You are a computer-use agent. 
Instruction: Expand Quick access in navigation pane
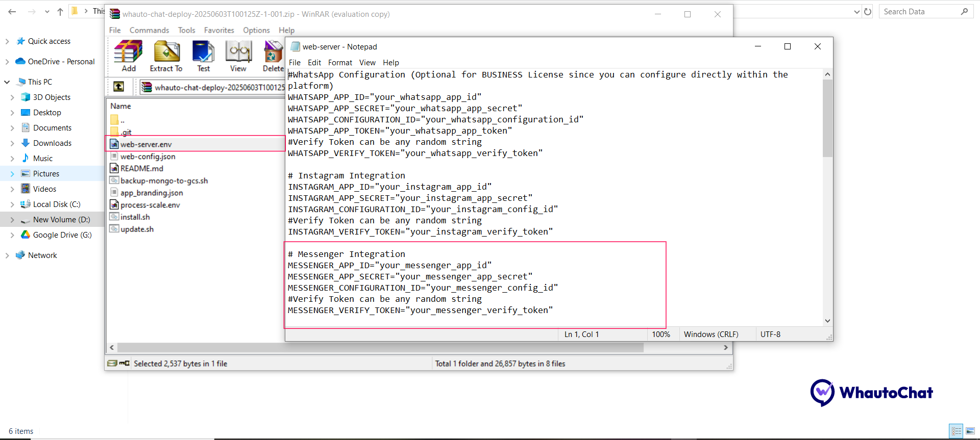click(x=7, y=41)
